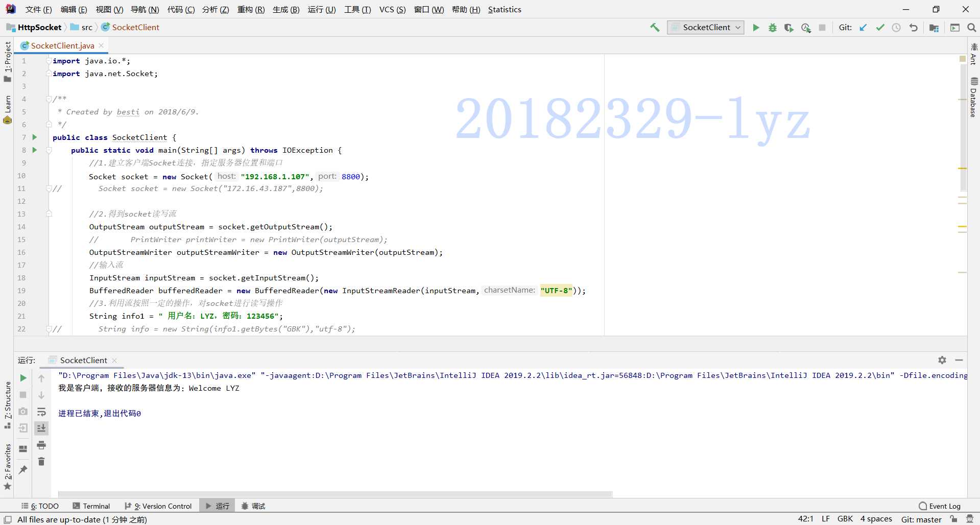980x525 pixels.
Task: Open the Database side panel
Action: (x=973, y=97)
